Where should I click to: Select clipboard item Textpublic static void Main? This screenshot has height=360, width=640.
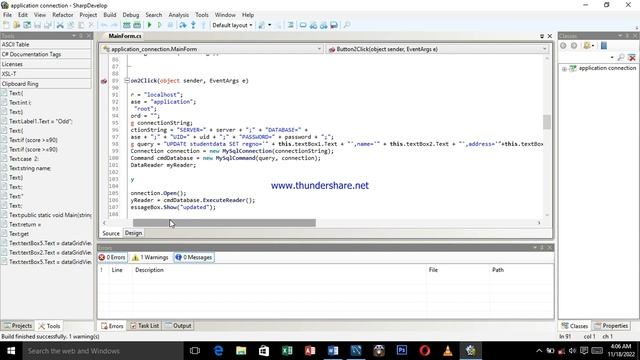click(50, 215)
